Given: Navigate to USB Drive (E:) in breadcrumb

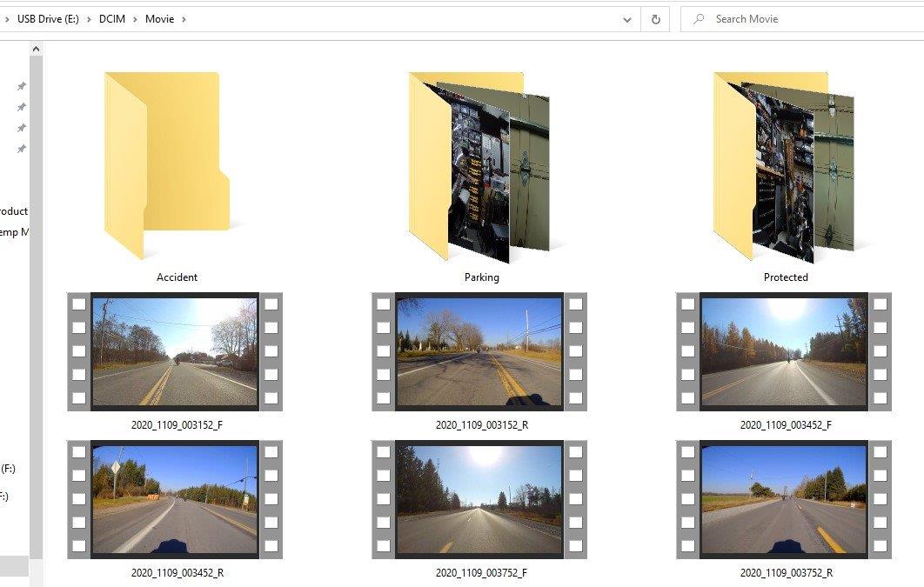Looking at the screenshot, I should pos(48,19).
